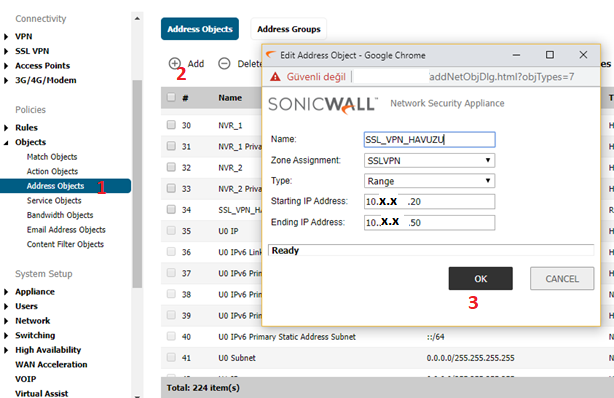Viewport: 614px width, 398px height.
Task: Open Bandwidth Objects in the sidebar
Action: [x=60, y=215]
